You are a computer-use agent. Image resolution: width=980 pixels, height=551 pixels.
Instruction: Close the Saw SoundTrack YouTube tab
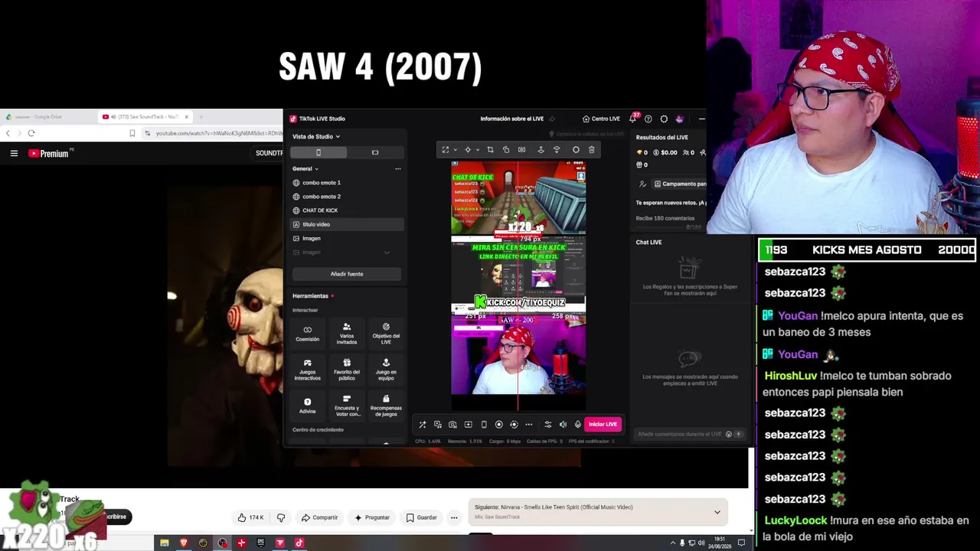(x=186, y=117)
